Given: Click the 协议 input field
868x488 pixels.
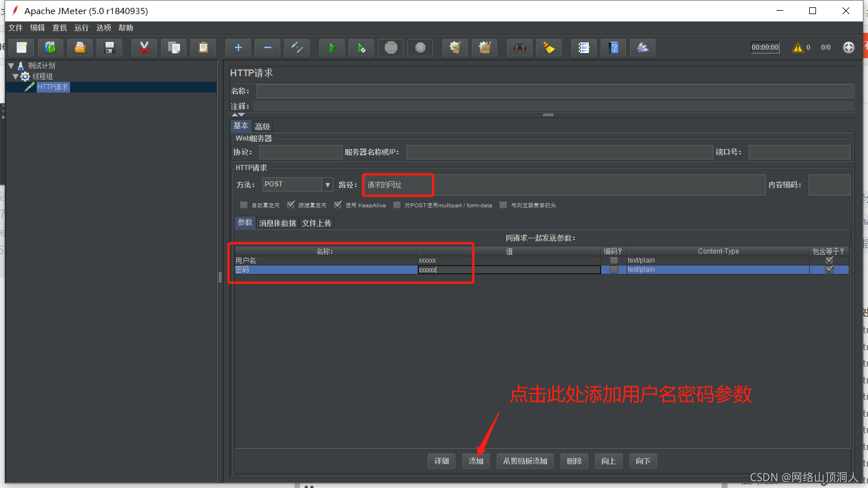Looking at the screenshot, I should click(x=301, y=152).
